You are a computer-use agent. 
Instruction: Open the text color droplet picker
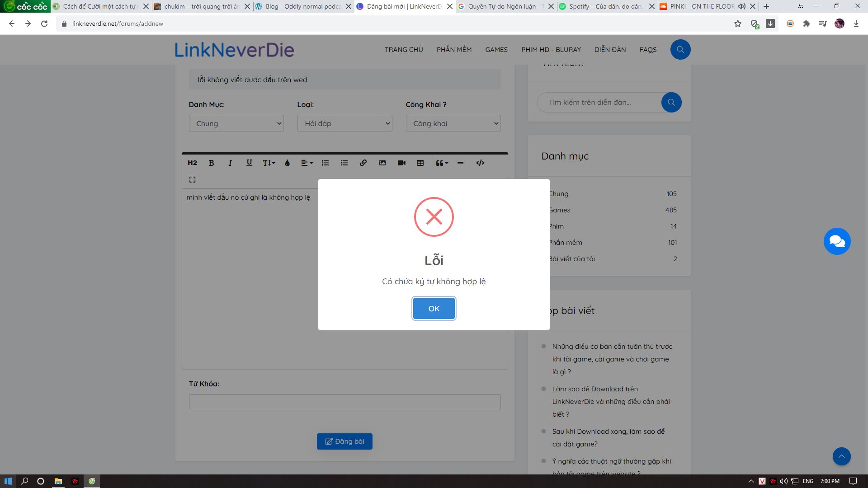click(287, 163)
